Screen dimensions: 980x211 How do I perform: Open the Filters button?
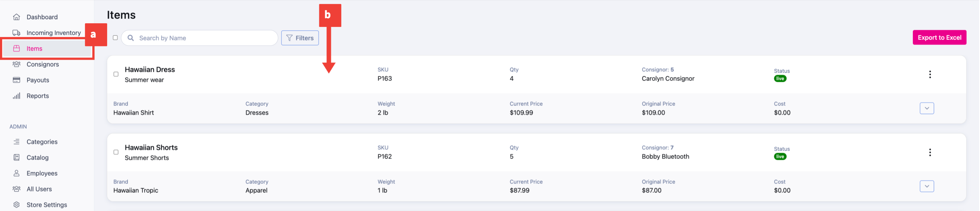click(300, 38)
